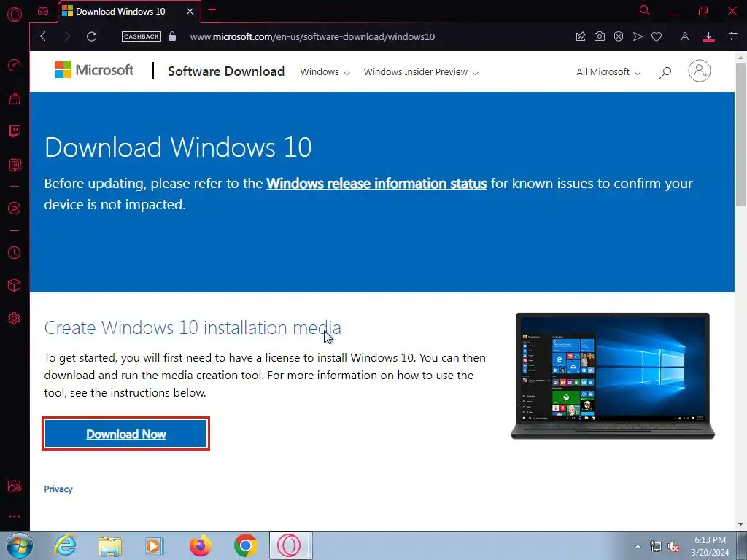Click the pencil icon in the address bar
This screenshot has width=747, height=560.
point(580,36)
